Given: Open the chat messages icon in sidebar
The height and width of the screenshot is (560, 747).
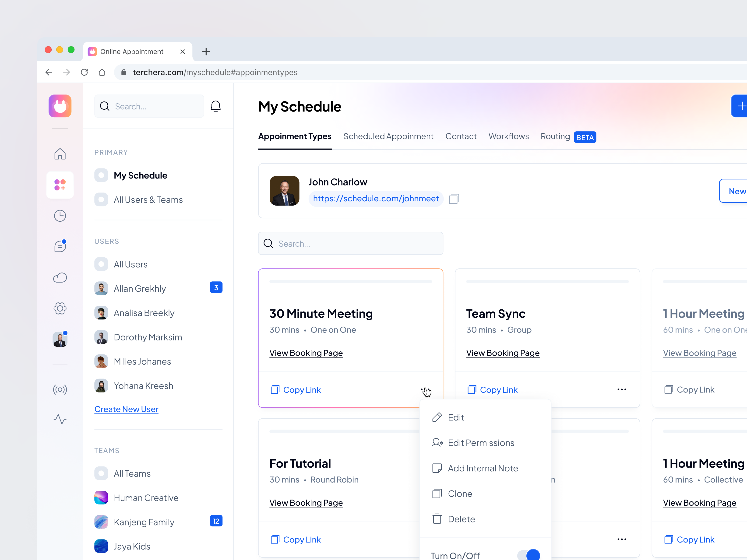Looking at the screenshot, I should tap(60, 246).
